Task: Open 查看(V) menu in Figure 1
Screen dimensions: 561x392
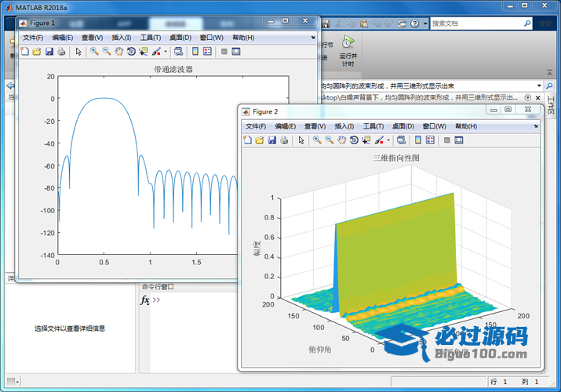Action: point(93,38)
